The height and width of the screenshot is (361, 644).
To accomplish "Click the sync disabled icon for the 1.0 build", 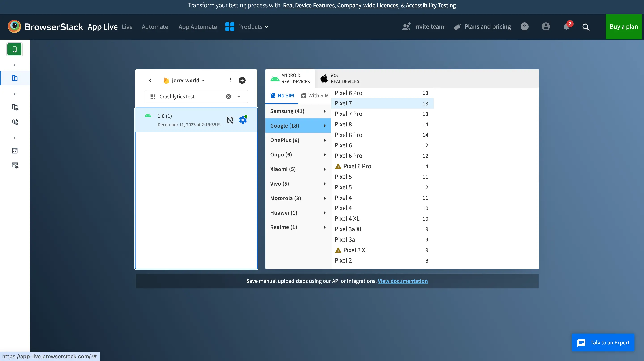I will [x=230, y=120].
